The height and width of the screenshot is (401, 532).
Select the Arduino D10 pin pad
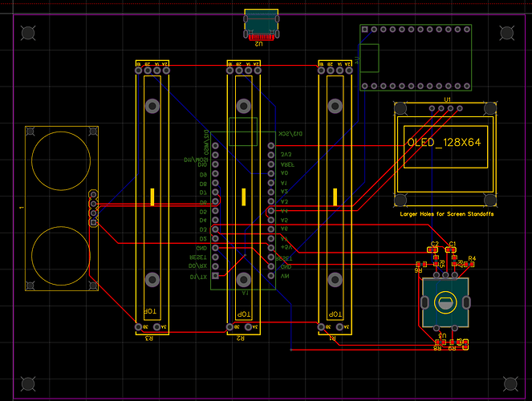(215, 164)
